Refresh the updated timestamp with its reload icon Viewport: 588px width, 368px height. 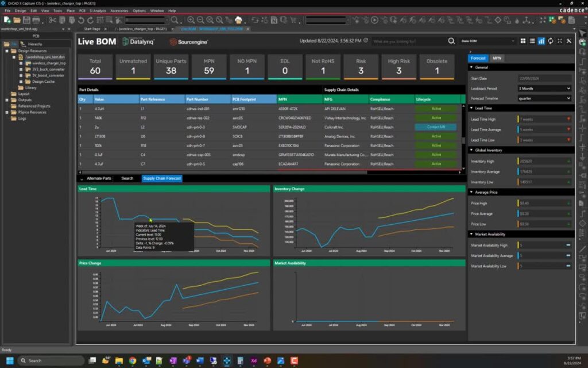[x=366, y=41]
